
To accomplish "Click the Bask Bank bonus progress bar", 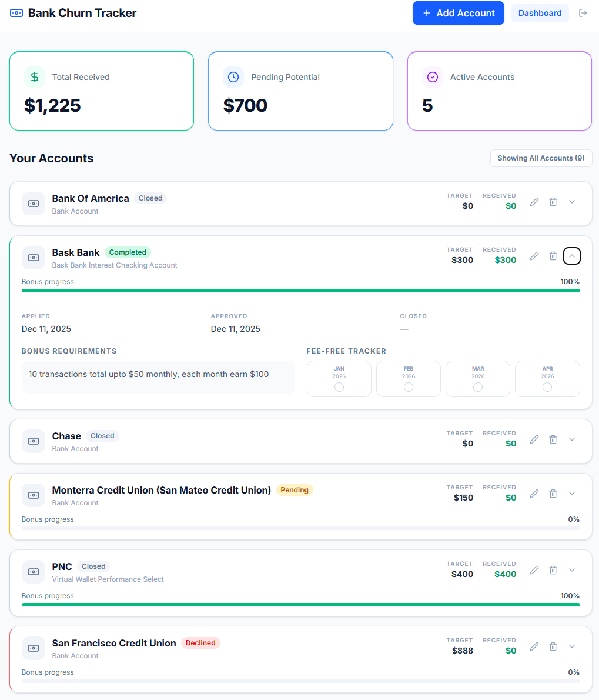I will (300, 291).
